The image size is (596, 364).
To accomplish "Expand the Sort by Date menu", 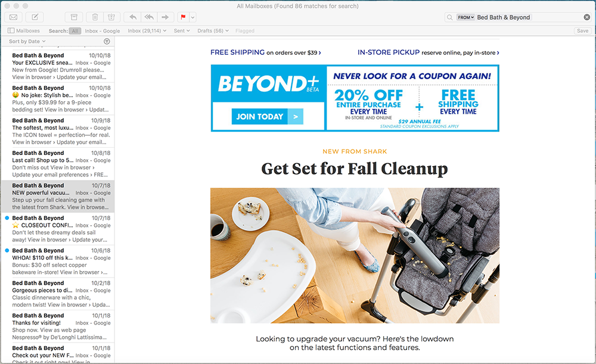I will point(27,42).
